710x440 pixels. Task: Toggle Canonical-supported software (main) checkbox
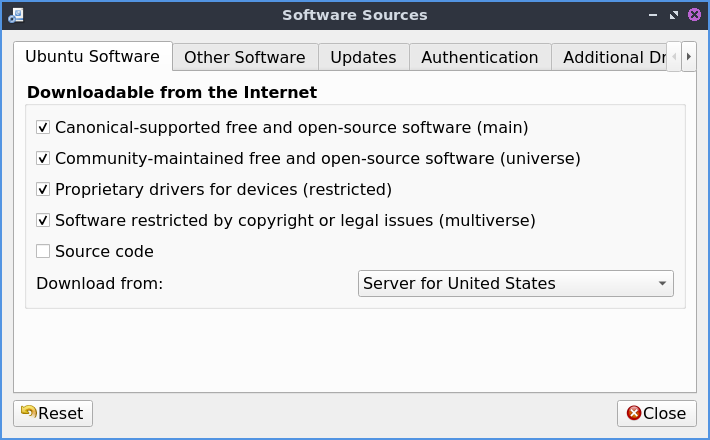pos(43,128)
